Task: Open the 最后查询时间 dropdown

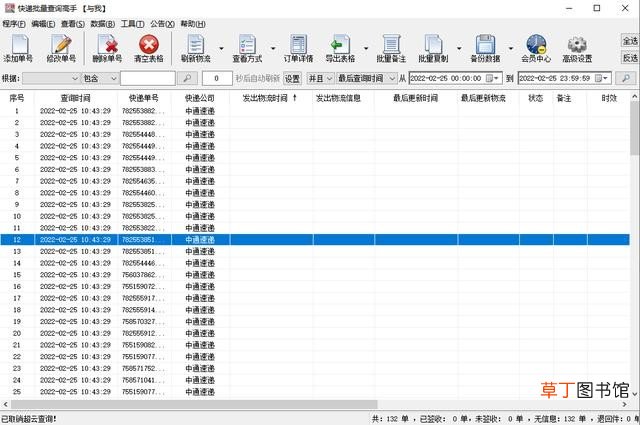Action: click(x=367, y=78)
